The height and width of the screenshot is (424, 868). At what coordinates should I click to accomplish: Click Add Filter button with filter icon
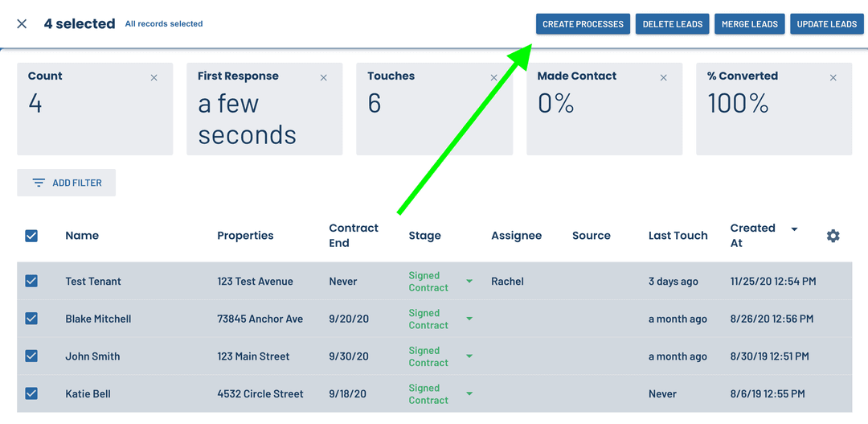coord(67,183)
